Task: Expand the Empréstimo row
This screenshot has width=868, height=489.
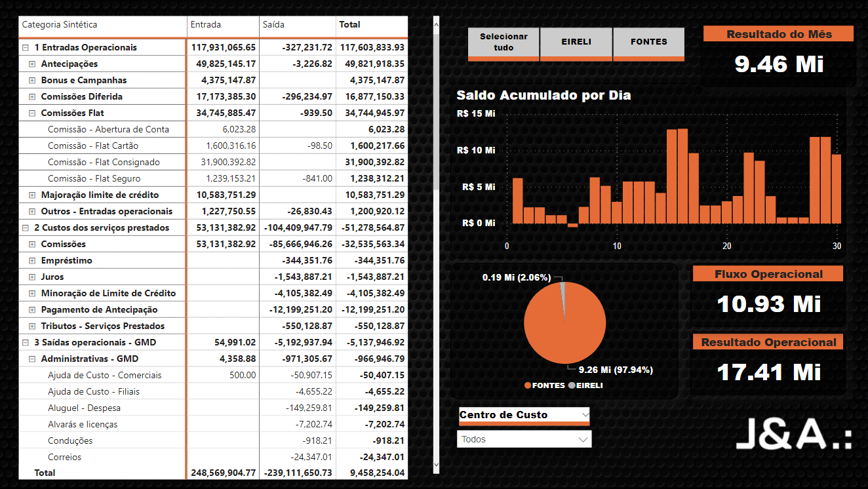Action: tap(32, 261)
